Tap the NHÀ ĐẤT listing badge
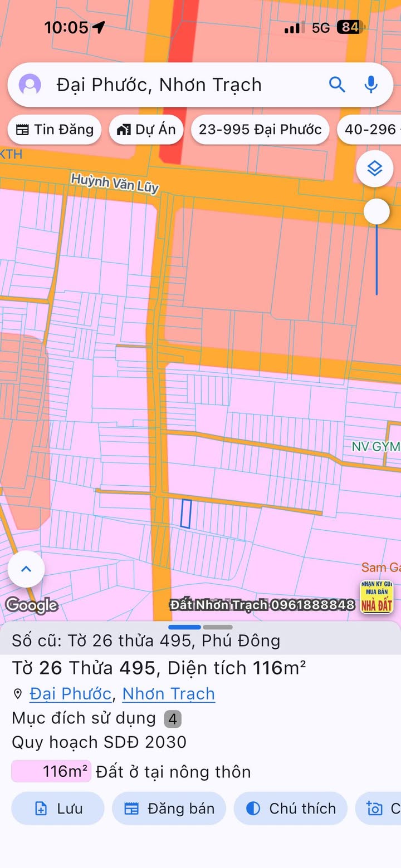This screenshot has width=401, height=868. coord(376,596)
